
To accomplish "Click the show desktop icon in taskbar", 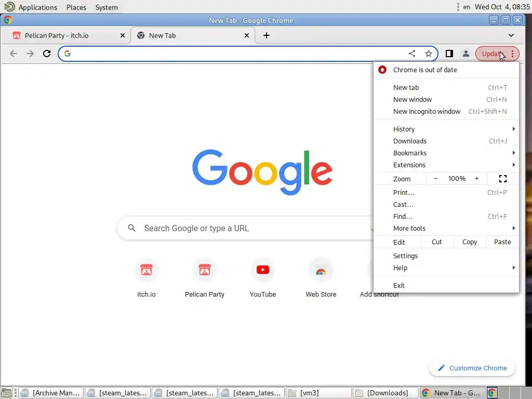I will coord(6,393).
